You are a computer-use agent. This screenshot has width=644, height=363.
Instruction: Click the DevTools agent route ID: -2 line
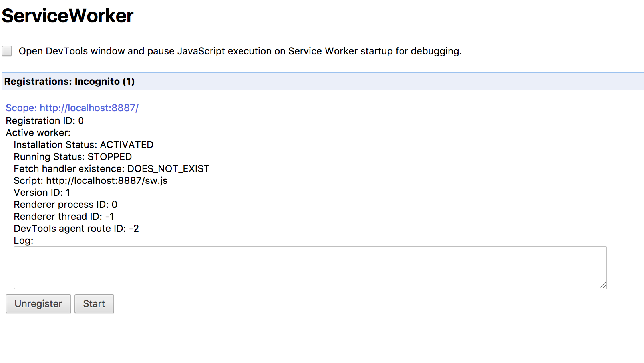pos(76,229)
